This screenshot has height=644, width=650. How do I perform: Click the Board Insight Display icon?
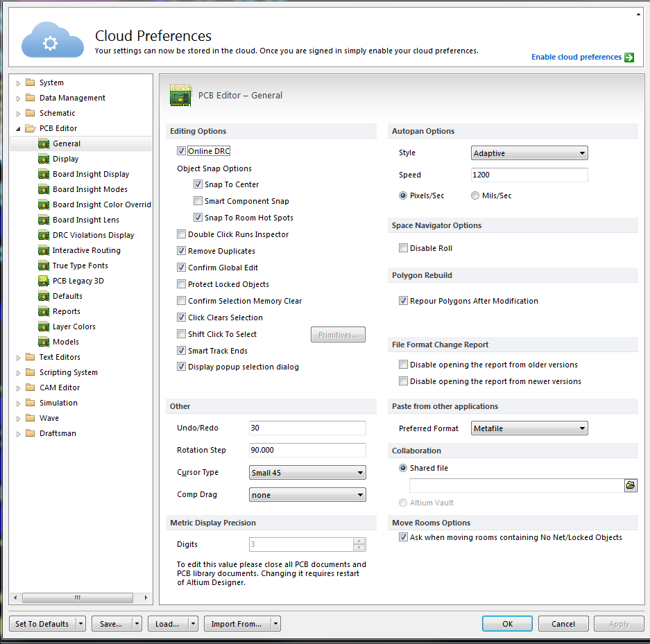44,175
